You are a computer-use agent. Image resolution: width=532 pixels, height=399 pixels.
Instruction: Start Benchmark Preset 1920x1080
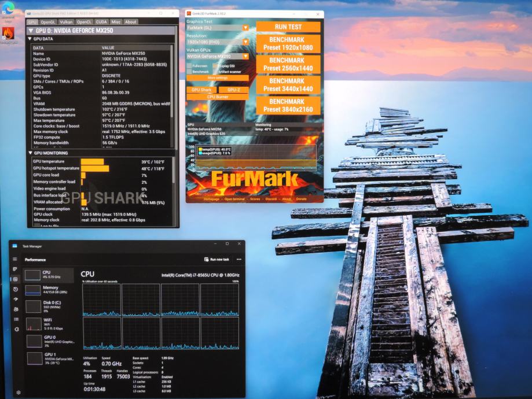pos(288,44)
